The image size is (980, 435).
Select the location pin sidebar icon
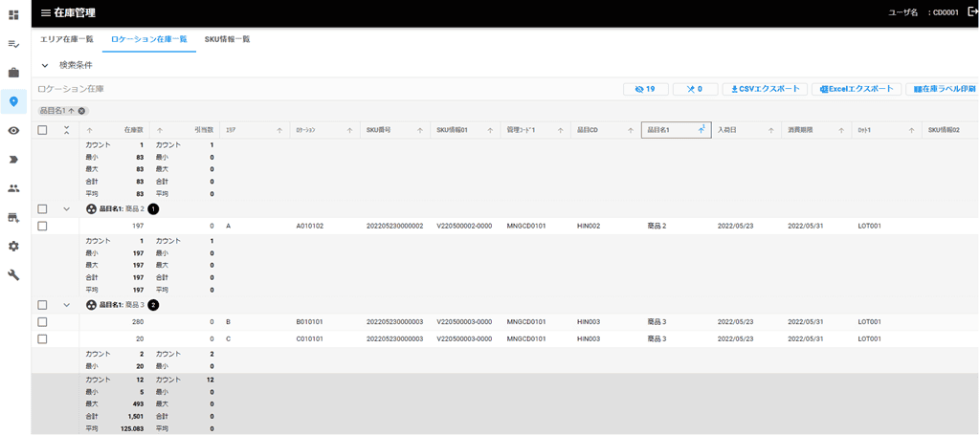[13, 101]
